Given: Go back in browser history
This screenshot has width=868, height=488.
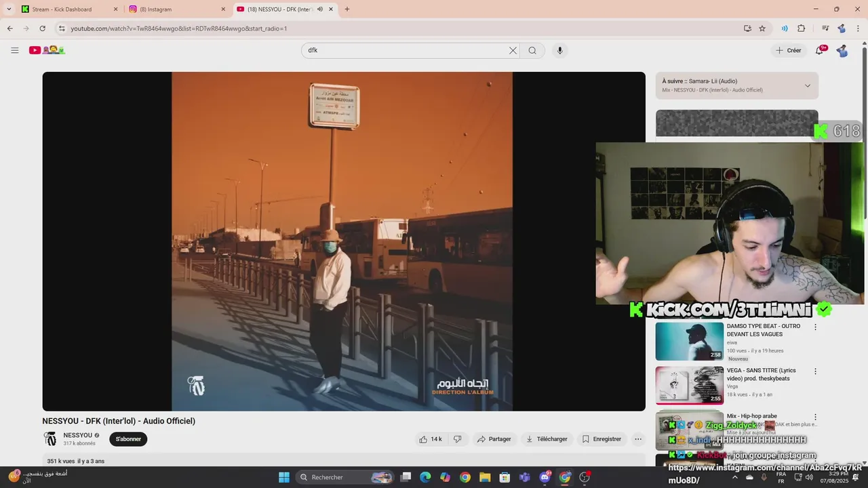Looking at the screenshot, I should point(9,28).
